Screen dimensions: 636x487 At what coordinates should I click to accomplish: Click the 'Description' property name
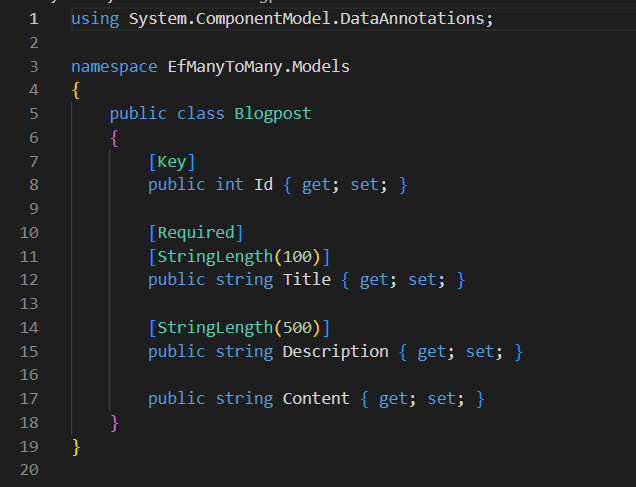pyautogui.click(x=335, y=352)
